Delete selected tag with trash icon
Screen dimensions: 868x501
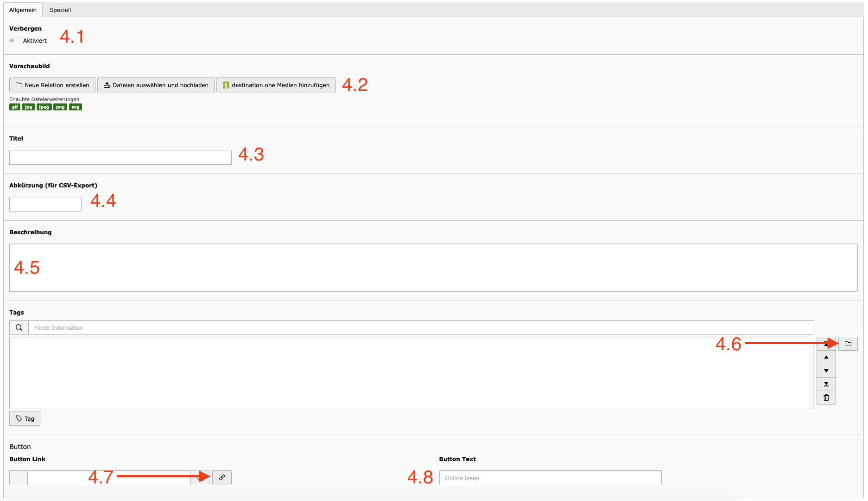pos(826,398)
